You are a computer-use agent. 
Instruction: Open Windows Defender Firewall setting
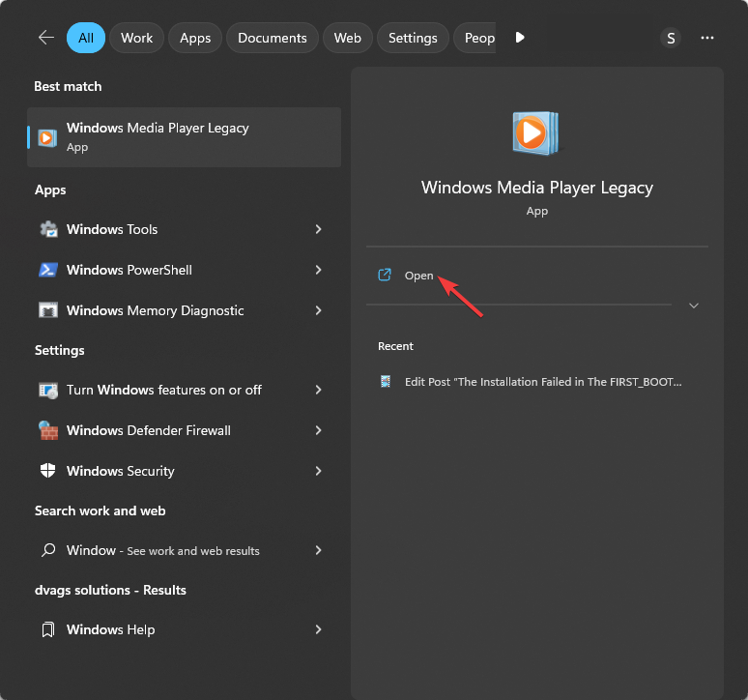[185, 430]
